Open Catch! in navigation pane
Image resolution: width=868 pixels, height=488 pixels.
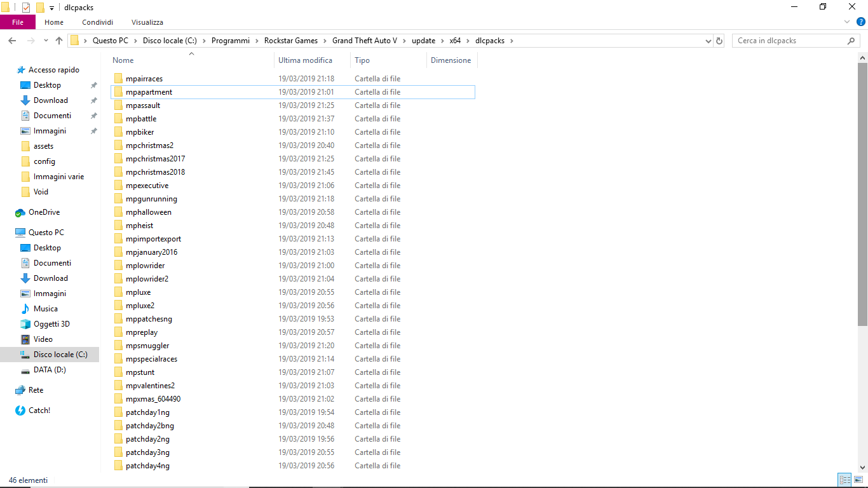(x=39, y=410)
